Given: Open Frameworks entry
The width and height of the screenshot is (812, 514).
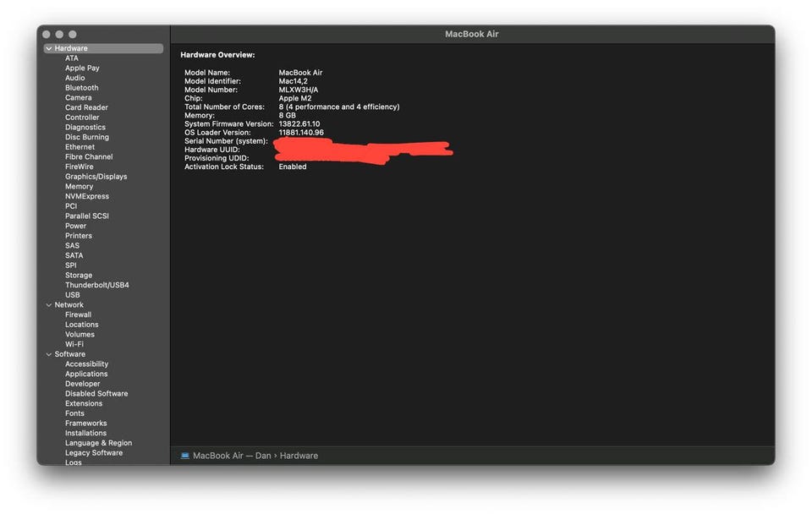Looking at the screenshot, I should pyautogui.click(x=86, y=423).
